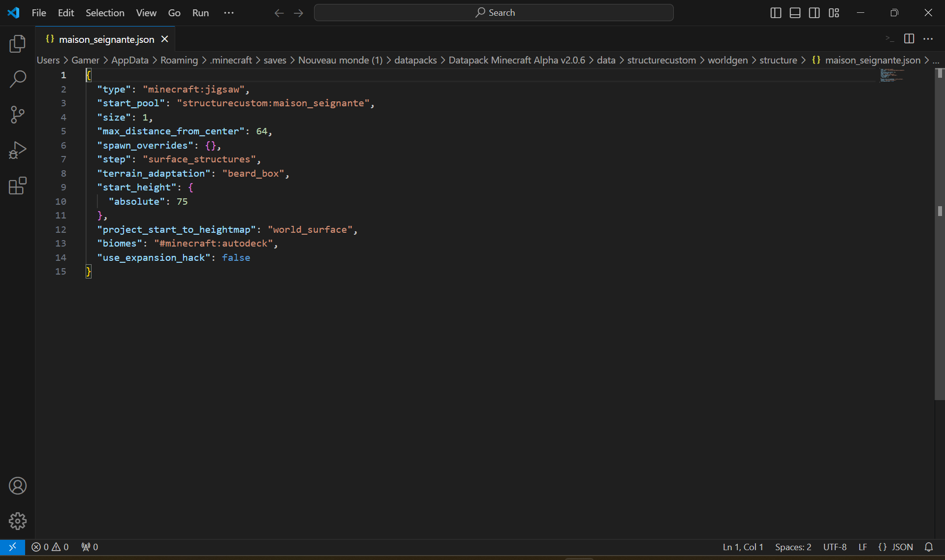Toggle the bottom panel layout button

point(795,13)
